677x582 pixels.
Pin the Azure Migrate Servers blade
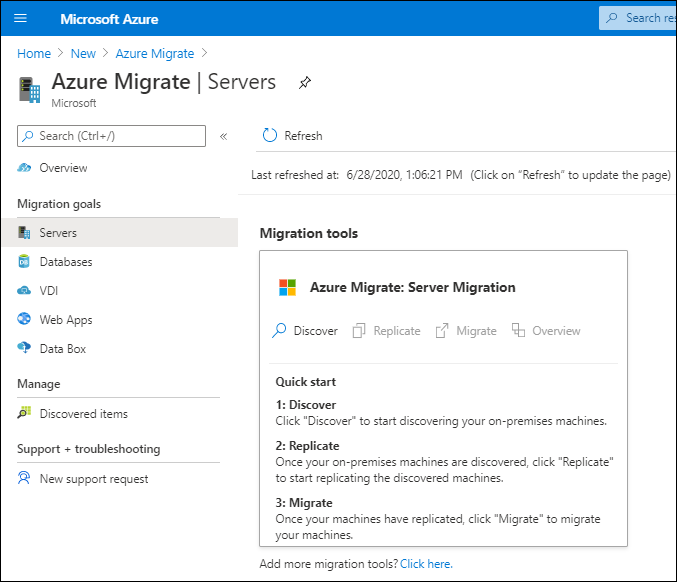click(305, 82)
